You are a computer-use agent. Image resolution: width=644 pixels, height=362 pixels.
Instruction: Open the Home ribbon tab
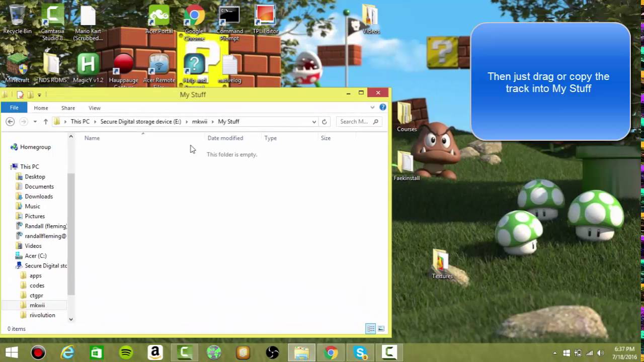[41, 108]
